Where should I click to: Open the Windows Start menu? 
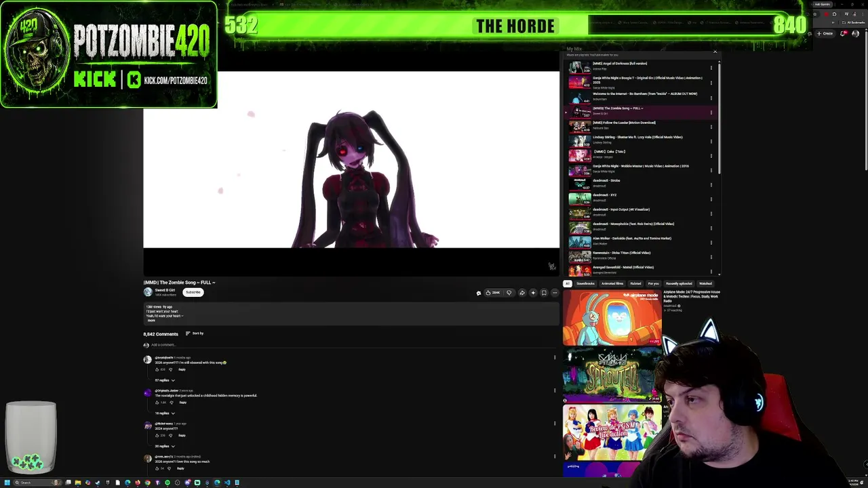click(7, 483)
